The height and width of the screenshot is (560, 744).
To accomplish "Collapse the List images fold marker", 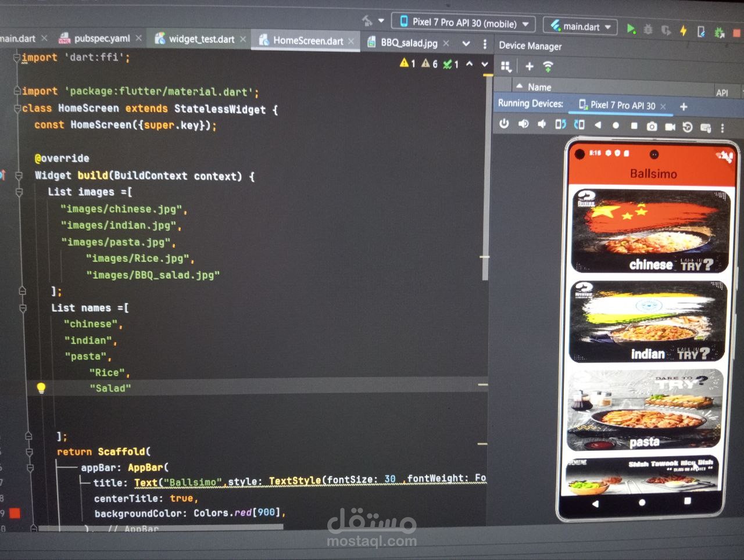I will click(x=19, y=192).
